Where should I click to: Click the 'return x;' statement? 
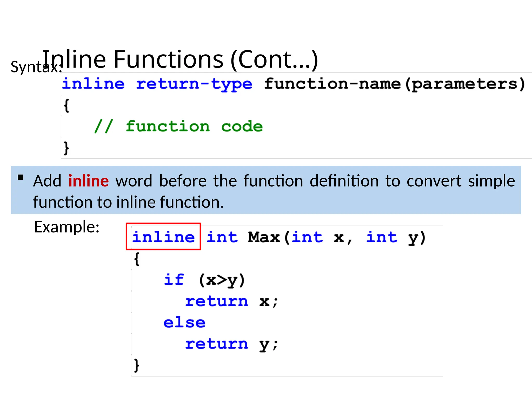click(x=232, y=302)
